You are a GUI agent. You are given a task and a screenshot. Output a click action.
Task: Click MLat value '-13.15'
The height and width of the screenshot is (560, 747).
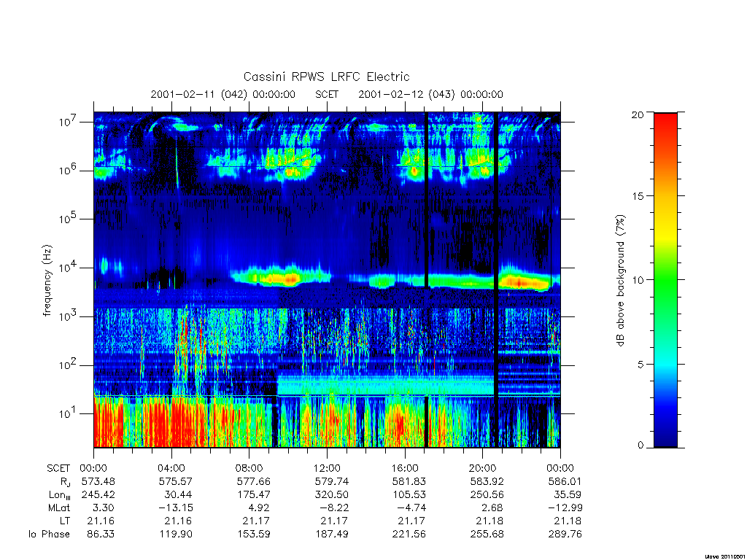pyautogui.click(x=176, y=508)
